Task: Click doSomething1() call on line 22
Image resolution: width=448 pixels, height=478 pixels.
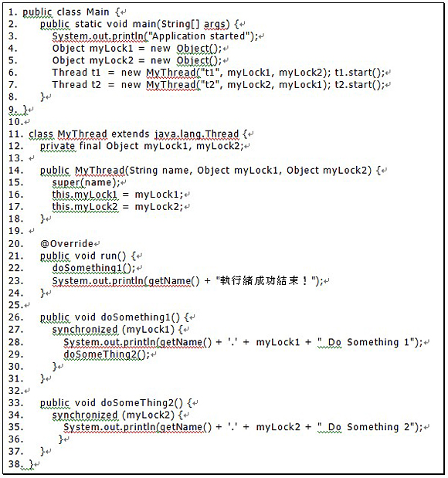Action: [93, 268]
